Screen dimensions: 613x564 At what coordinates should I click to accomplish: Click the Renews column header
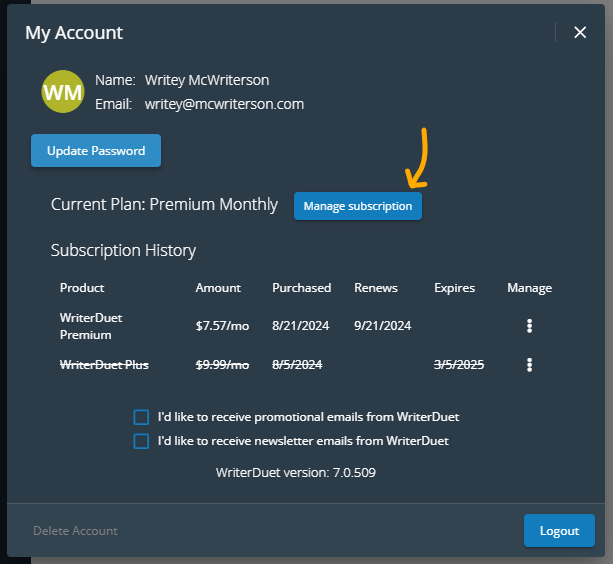[x=376, y=288]
